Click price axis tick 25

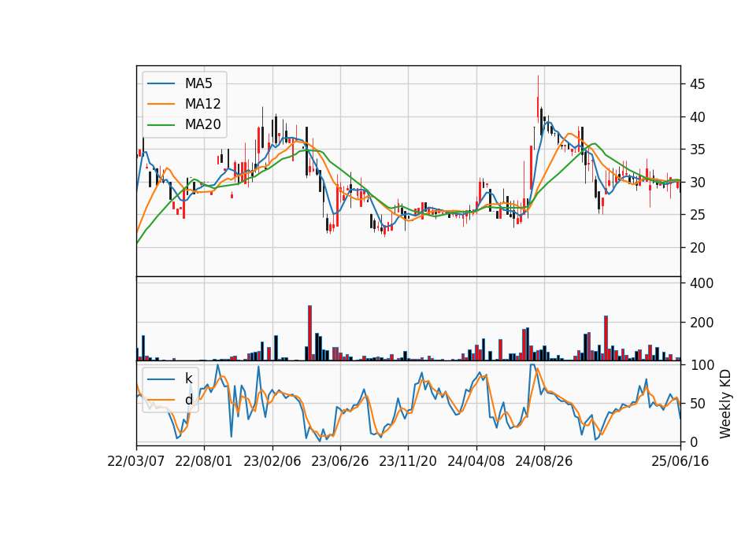coord(697,215)
